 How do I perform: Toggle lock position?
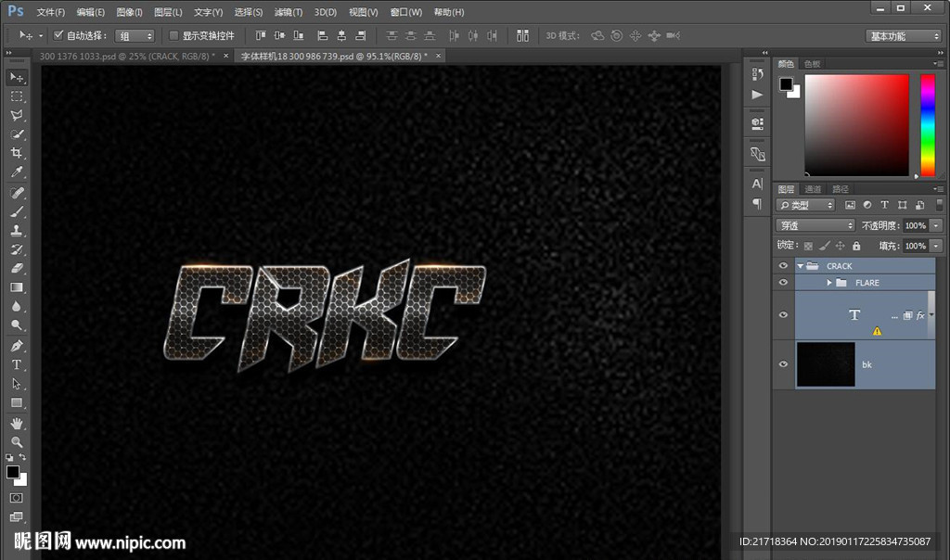click(x=841, y=246)
